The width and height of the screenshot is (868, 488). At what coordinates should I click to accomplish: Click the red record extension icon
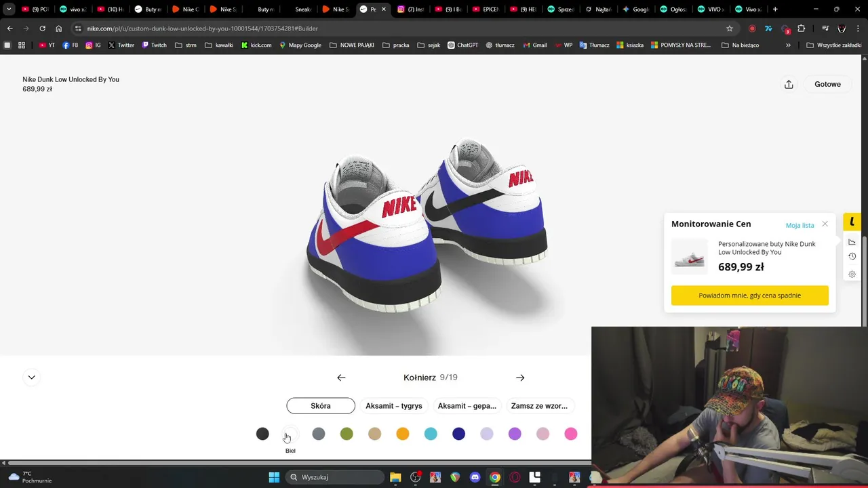[752, 28]
